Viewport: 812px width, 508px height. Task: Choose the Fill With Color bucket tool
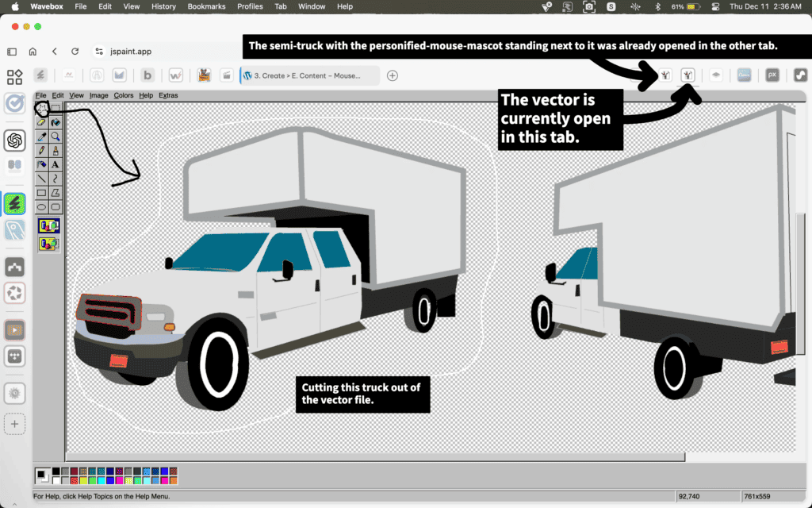[56, 122]
